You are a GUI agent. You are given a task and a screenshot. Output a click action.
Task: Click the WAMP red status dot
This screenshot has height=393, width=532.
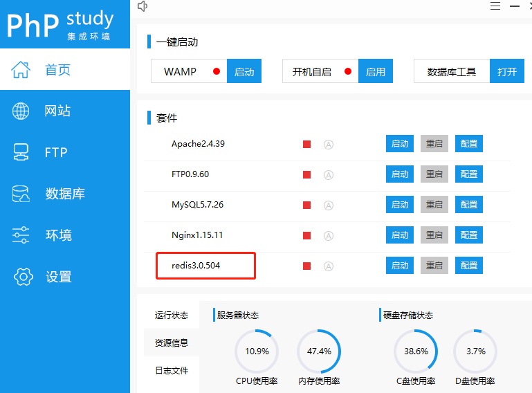217,71
